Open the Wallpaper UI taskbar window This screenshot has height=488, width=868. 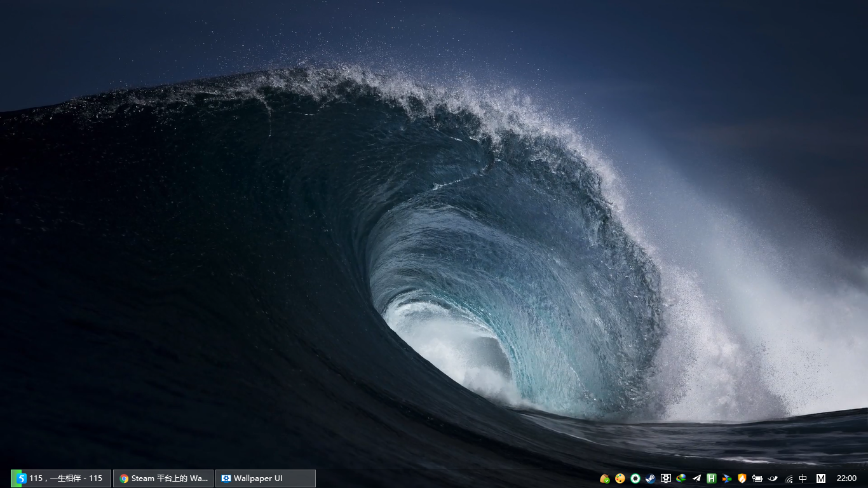[x=266, y=478]
